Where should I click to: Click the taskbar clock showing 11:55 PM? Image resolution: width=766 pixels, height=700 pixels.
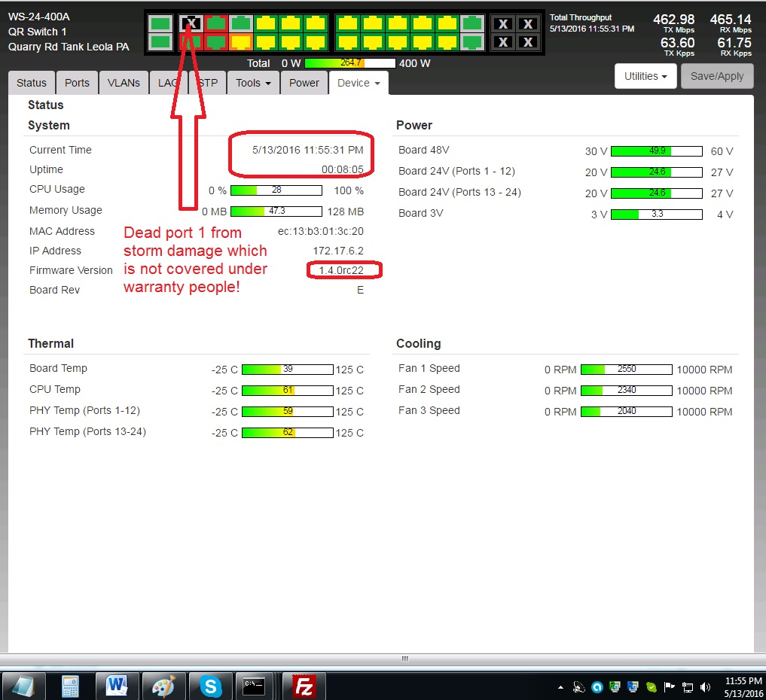[743, 686]
